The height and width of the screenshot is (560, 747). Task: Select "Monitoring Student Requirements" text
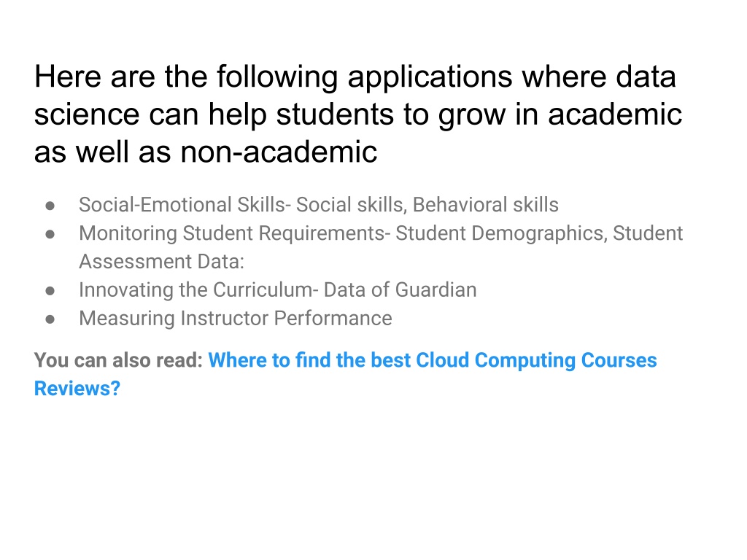tap(232, 233)
